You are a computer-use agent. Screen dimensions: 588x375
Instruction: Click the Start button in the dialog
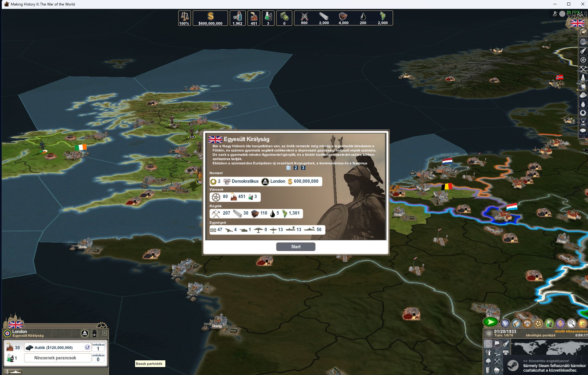point(296,247)
